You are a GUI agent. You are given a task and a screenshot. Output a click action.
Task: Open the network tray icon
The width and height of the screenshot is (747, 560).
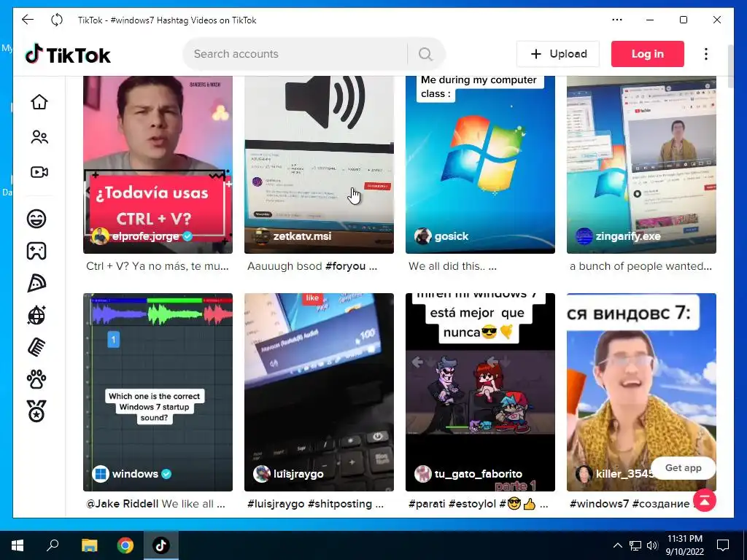click(635, 545)
